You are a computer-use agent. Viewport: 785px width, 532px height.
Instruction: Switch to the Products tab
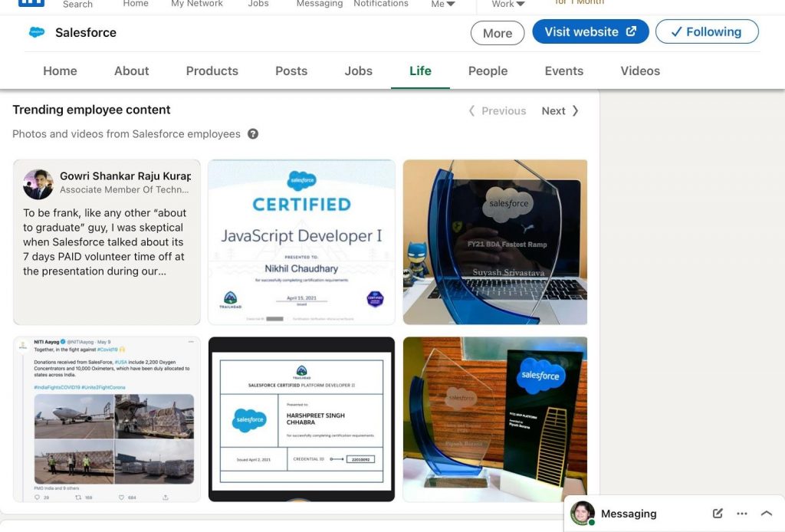coord(212,71)
